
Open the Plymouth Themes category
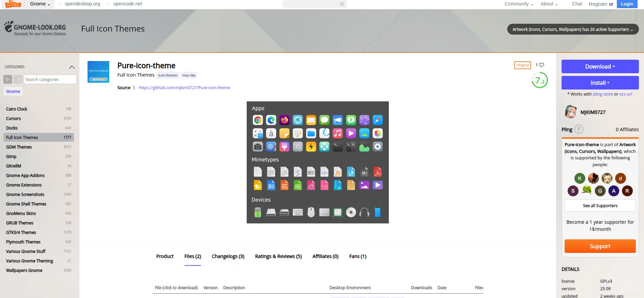[x=39, y=242]
